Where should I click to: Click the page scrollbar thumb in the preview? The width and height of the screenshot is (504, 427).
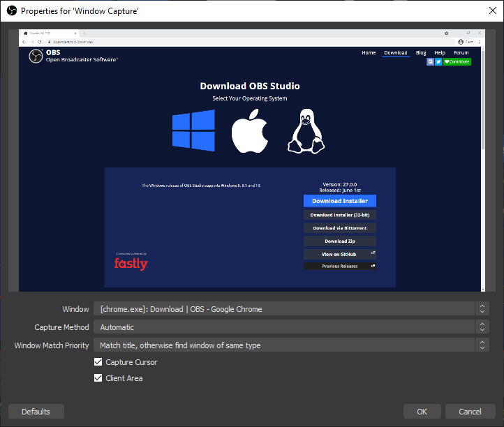483,99
